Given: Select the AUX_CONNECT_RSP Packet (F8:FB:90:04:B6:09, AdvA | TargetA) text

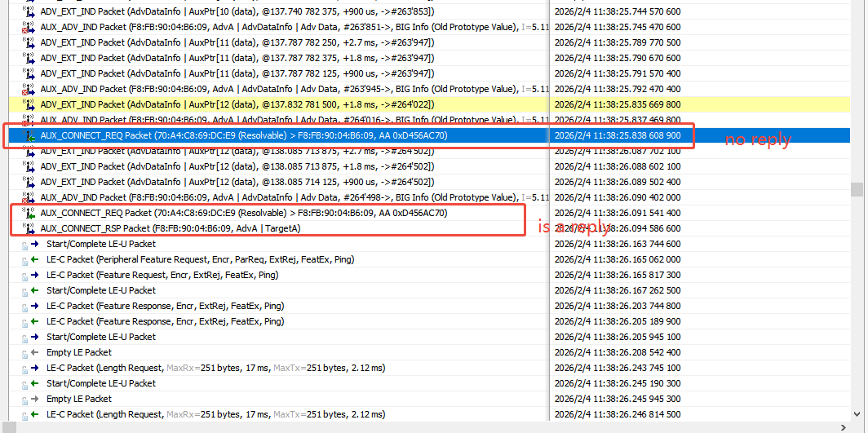Looking at the screenshot, I should pyautogui.click(x=170, y=228).
